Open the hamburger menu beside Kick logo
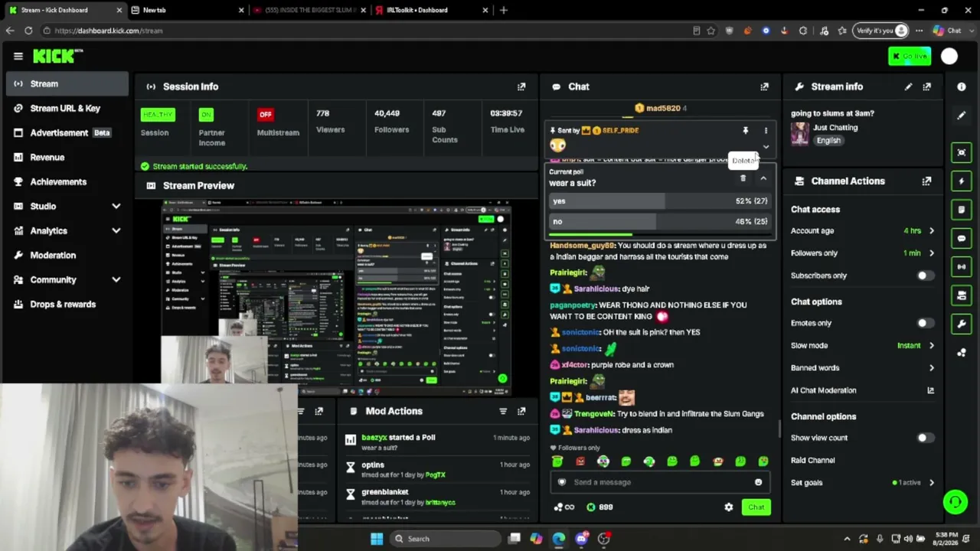Screen dimensions: 980x551 tap(18, 56)
